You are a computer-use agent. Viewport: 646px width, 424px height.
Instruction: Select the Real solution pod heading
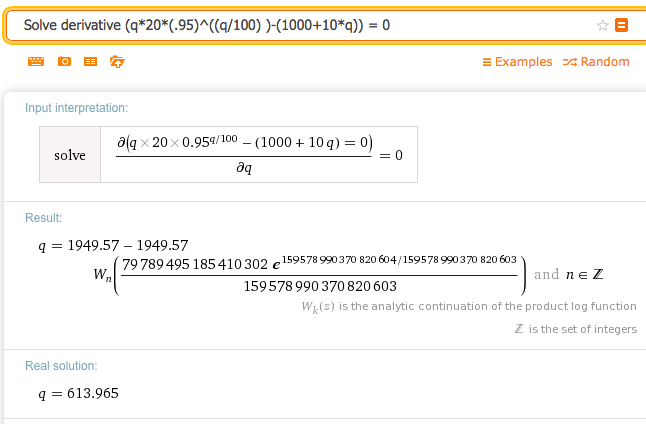point(61,367)
